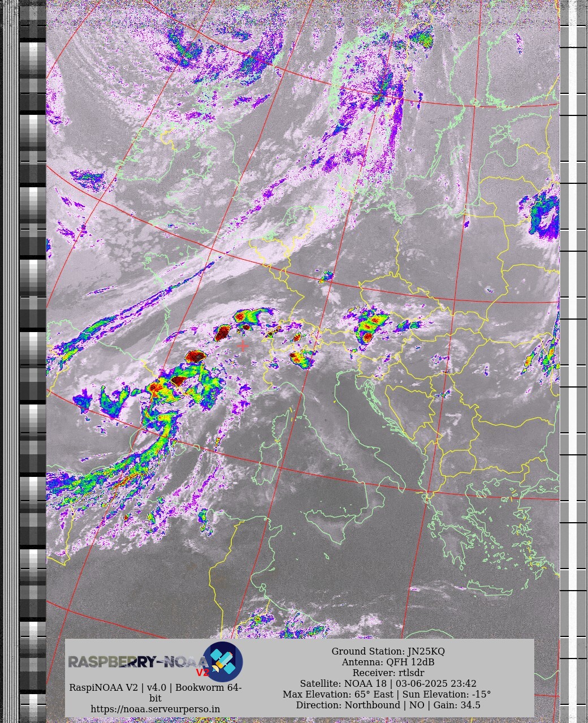
Task: Click 'Satellite: NOAA 18 | 03-06-2025 23:42' text
Action: coord(388,683)
